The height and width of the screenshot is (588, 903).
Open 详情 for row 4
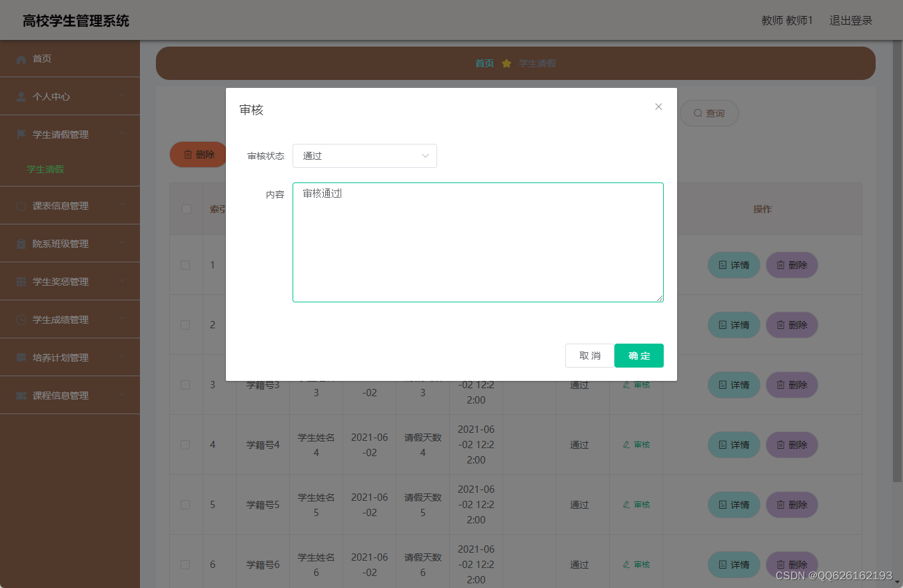[734, 445]
